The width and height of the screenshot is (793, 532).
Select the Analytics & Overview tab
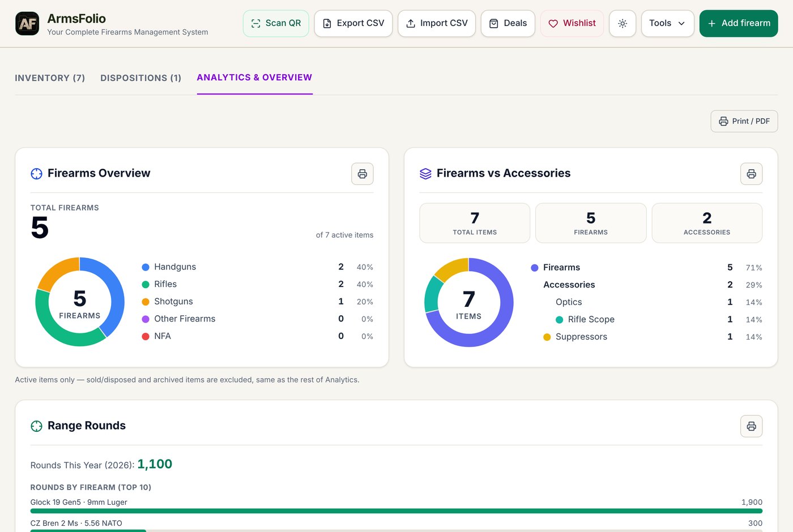click(254, 78)
